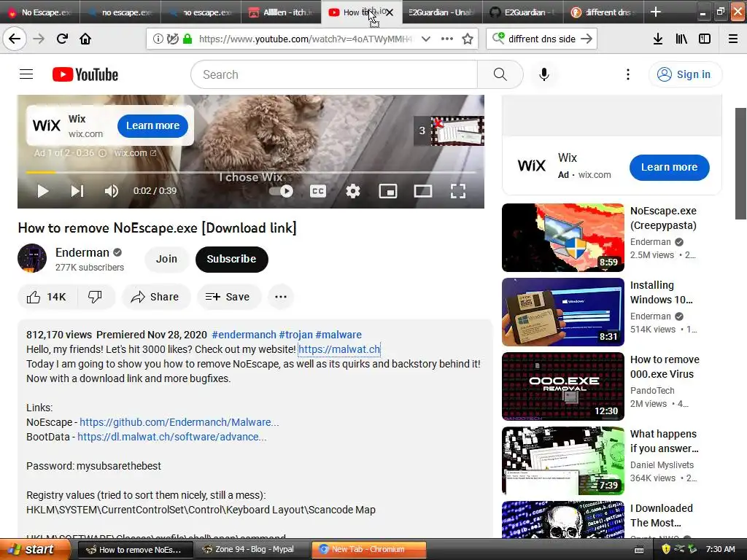Click the search go arrow in browser search box
747x560 pixels.
point(587,39)
